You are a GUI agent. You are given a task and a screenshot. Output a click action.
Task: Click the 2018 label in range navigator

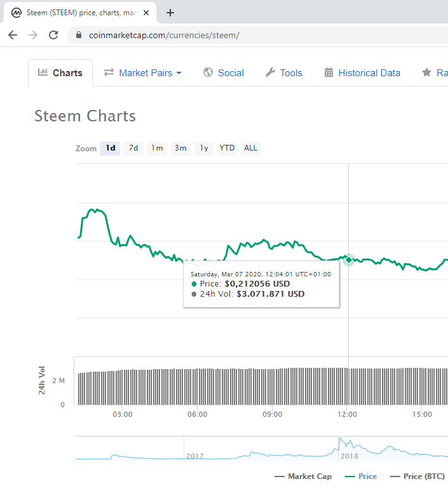(350, 456)
